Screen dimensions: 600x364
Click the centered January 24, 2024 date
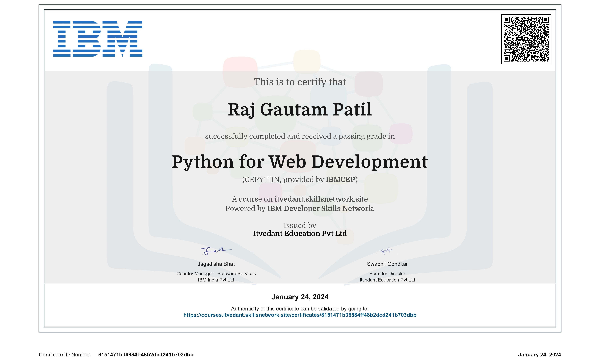(x=300, y=297)
